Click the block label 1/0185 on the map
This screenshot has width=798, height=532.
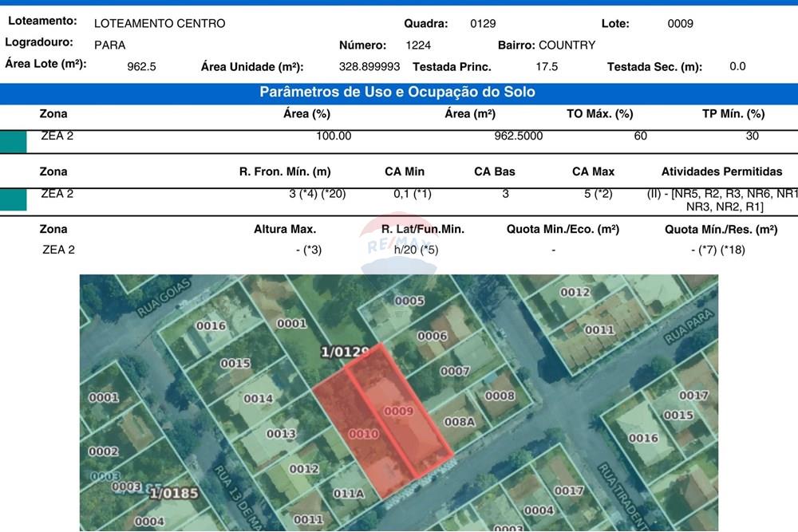pyautogui.click(x=173, y=494)
